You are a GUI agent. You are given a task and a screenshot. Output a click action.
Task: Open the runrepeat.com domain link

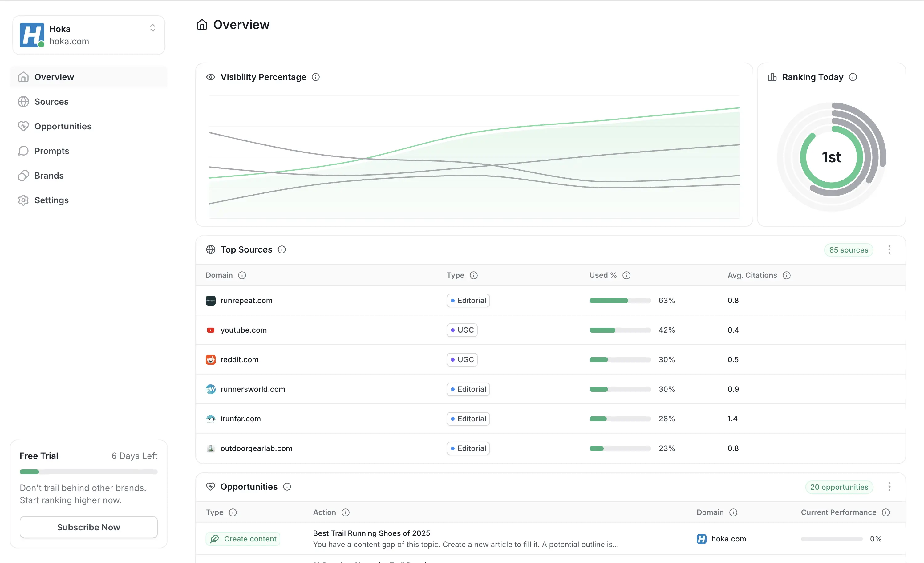coord(246,300)
